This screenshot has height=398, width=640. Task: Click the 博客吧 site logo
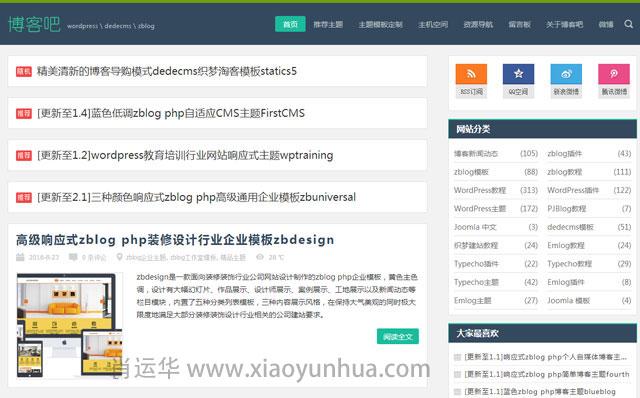[34, 24]
